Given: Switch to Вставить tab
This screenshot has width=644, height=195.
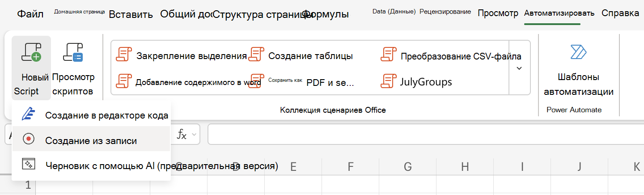Looking at the screenshot, I should (131, 14).
